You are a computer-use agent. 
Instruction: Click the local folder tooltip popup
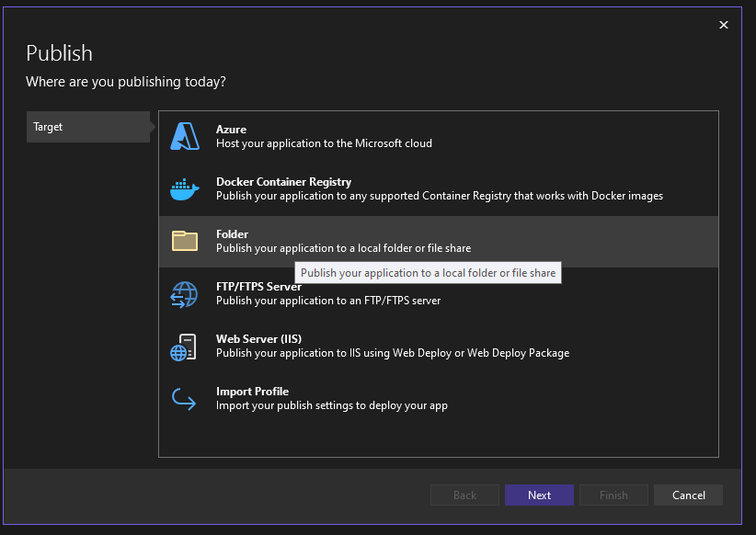click(429, 273)
